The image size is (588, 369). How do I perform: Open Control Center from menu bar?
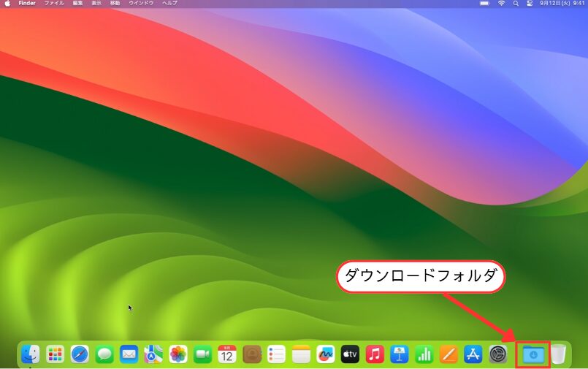tap(530, 4)
